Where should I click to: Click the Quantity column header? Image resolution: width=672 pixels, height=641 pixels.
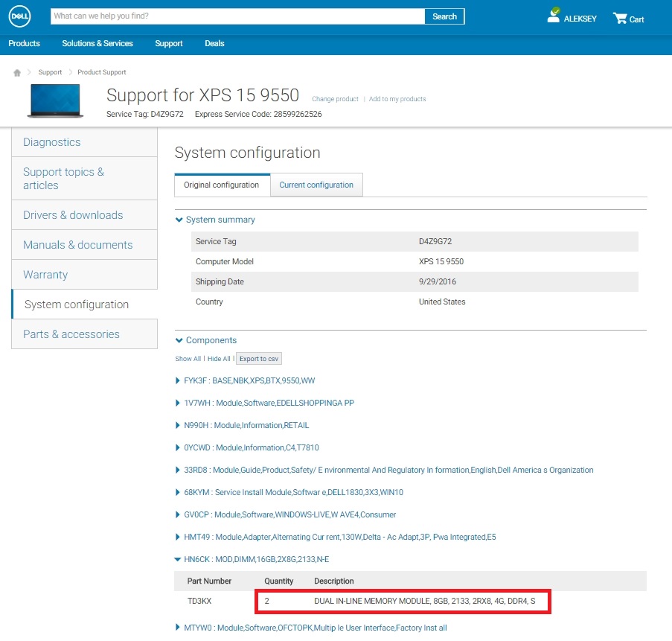(x=279, y=581)
